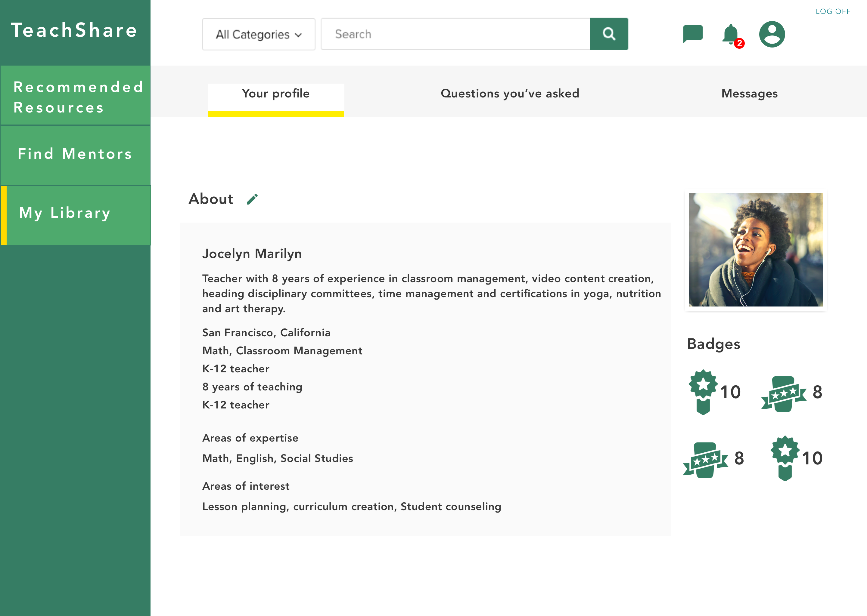Viewport: 867px width, 616px height.
Task: Select the Your profile tab
Action: 276,93
